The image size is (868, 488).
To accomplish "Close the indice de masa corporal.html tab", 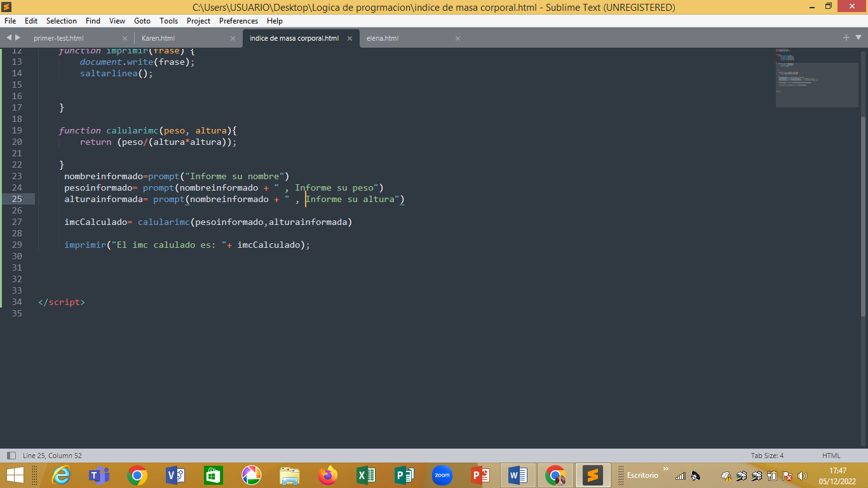I will (x=349, y=38).
